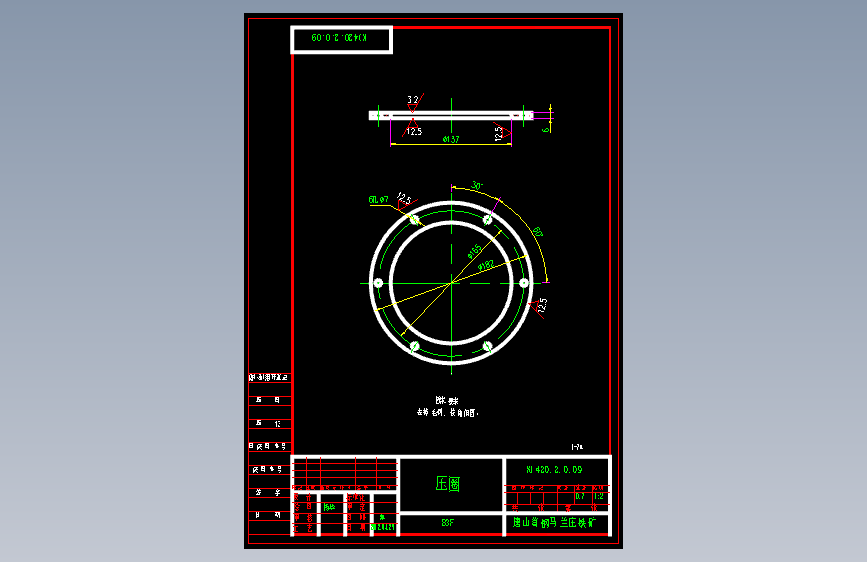This screenshot has width=867, height=562.
Task: Click the green date text in title block
Action: (x=383, y=527)
